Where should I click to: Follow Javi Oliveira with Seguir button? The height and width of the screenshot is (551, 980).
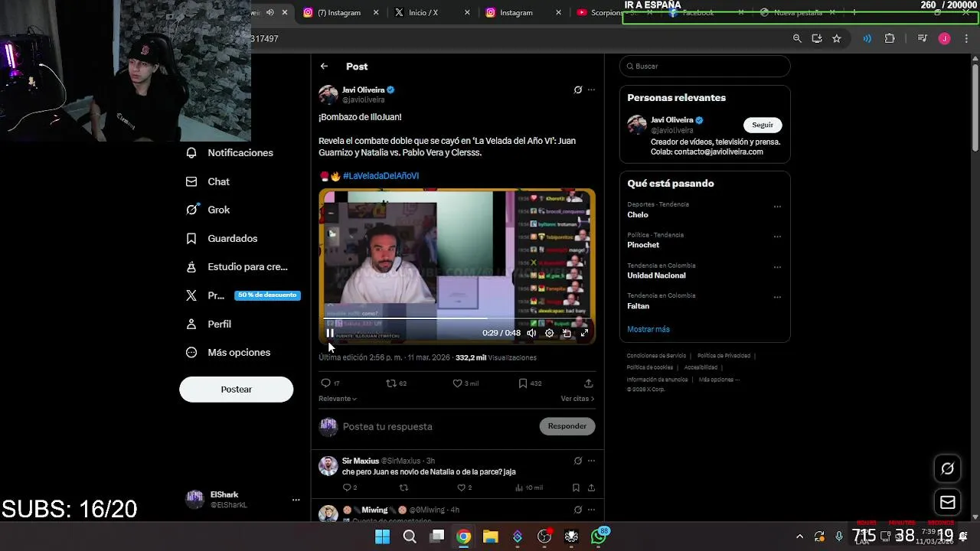pos(763,125)
